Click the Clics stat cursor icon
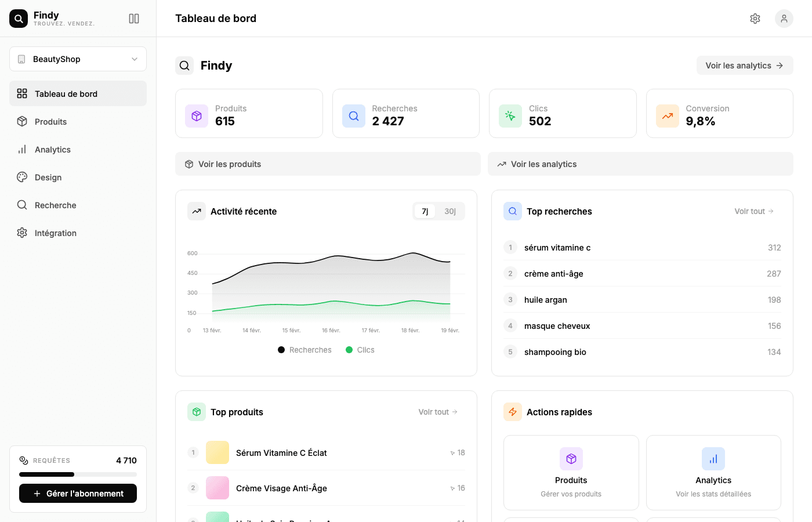The image size is (812, 522). [510, 116]
